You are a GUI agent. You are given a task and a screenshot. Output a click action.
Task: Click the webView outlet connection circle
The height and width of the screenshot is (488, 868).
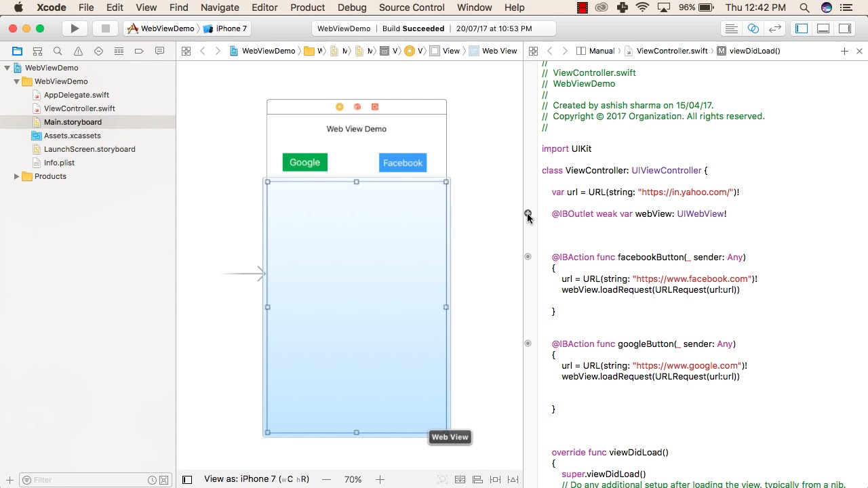pyautogui.click(x=528, y=213)
